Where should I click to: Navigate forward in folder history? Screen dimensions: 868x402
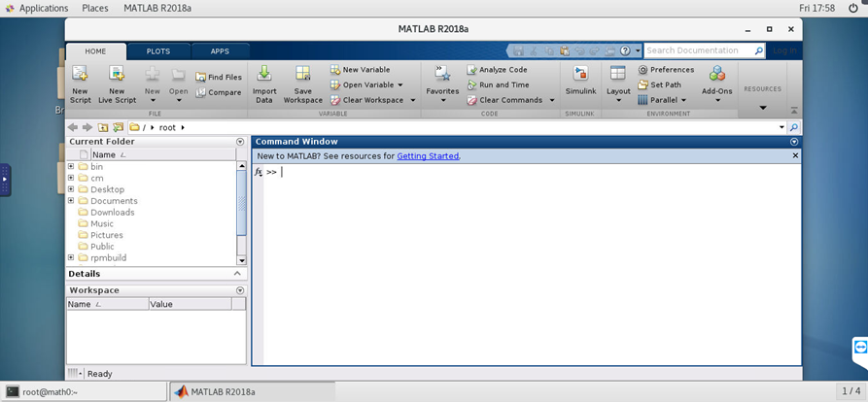[87, 128]
